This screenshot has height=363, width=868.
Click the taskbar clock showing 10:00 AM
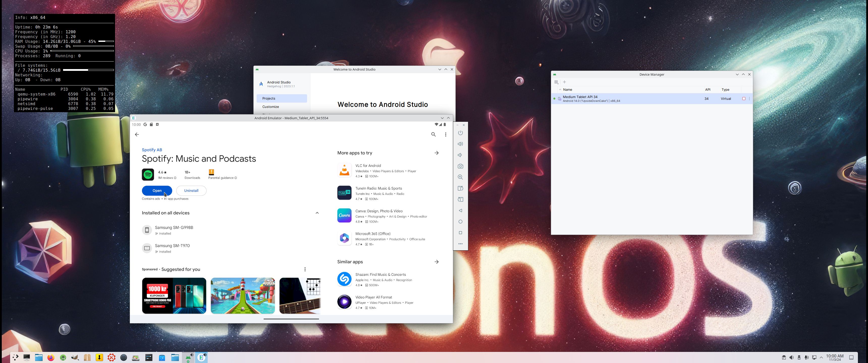835,358
